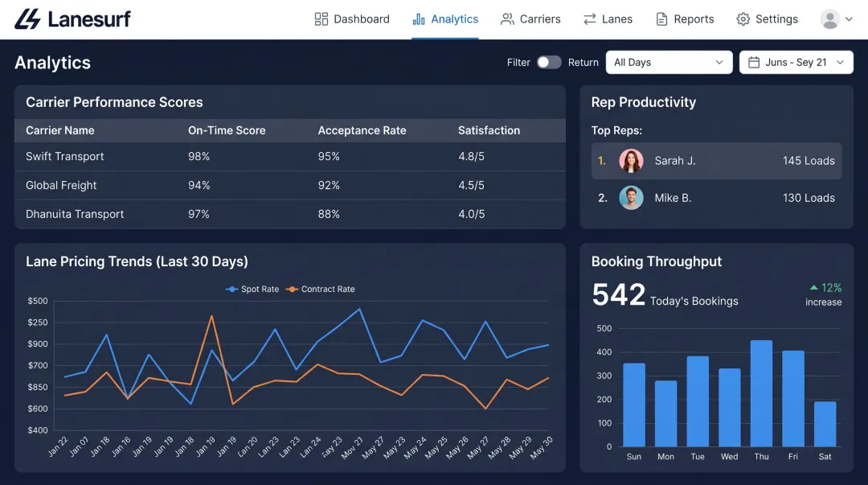Open the Settings tab
The height and width of the screenshot is (485, 868).
click(x=767, y=19)
